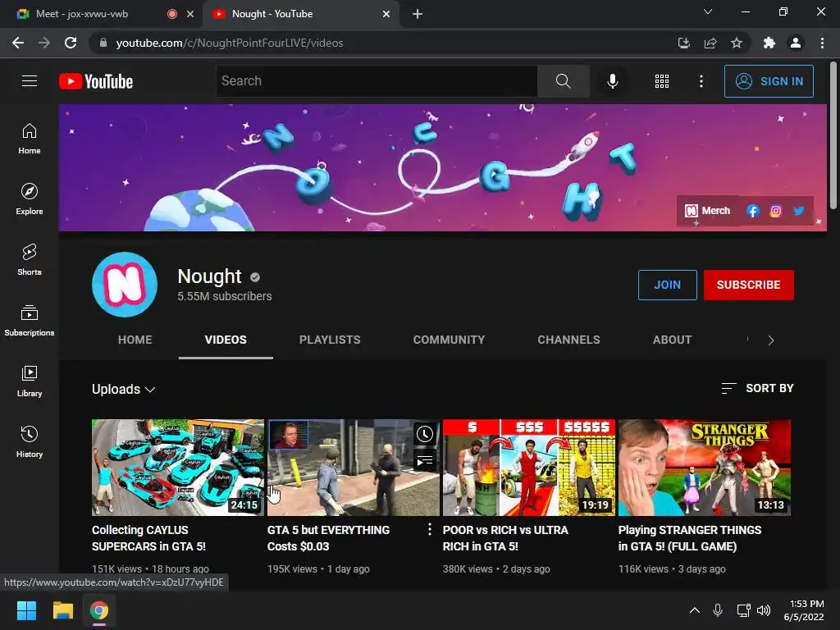Open History in the left sidebar
Screen dimensions: 840x630
(x=30, y=442)
